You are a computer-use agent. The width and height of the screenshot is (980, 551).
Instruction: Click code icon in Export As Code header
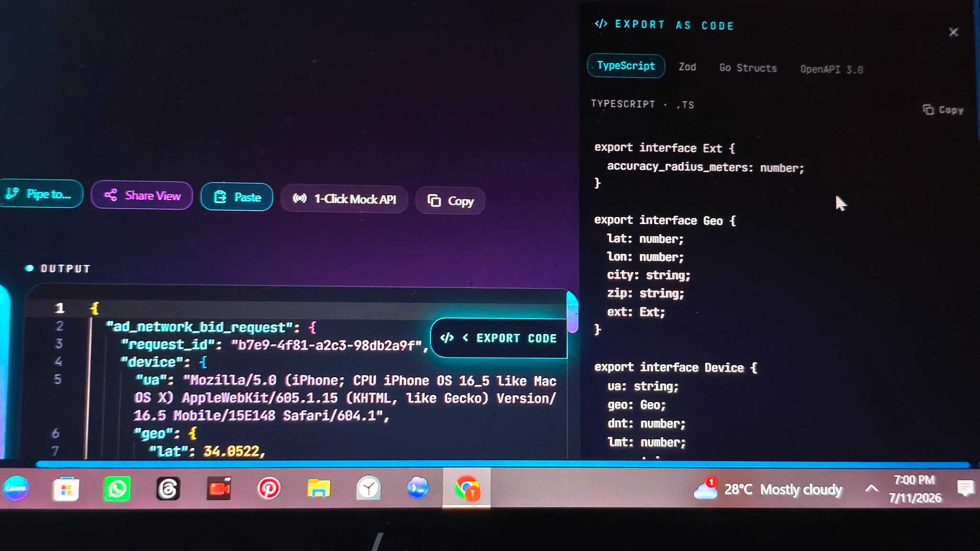(x=601, y=24)
